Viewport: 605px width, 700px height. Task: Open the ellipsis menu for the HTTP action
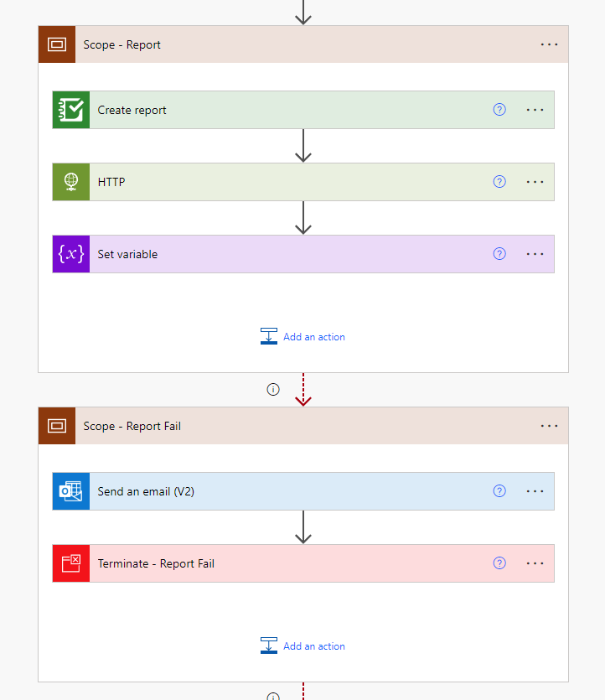(535, 182)
